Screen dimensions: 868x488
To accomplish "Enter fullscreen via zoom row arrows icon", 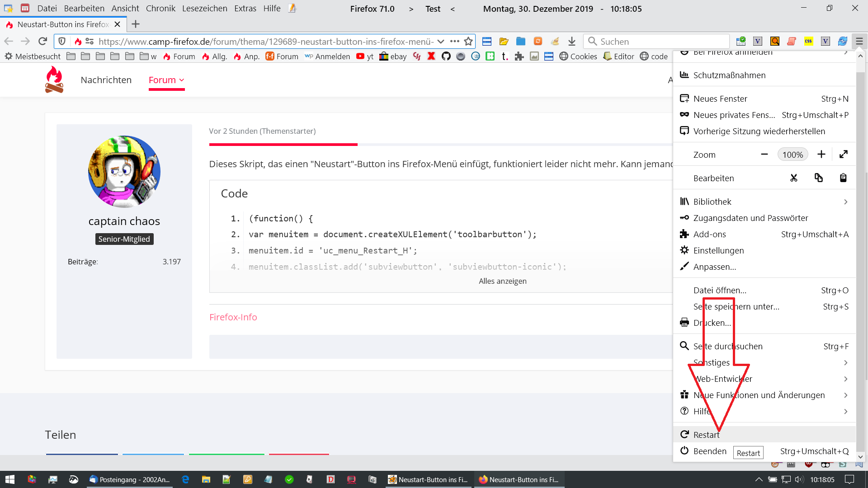I will click(x=843, y=155).
